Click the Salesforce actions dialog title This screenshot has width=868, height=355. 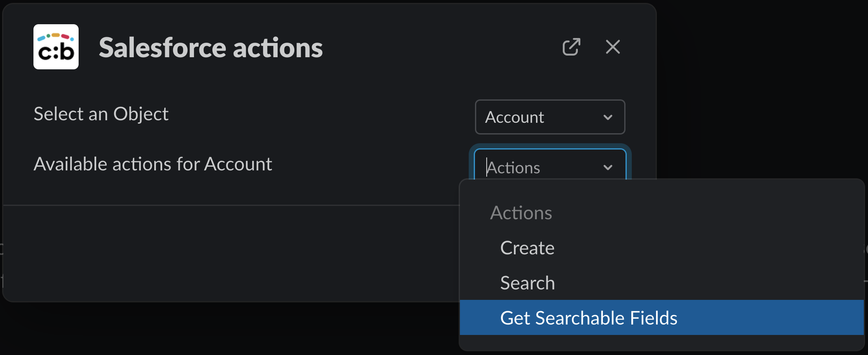211,48
